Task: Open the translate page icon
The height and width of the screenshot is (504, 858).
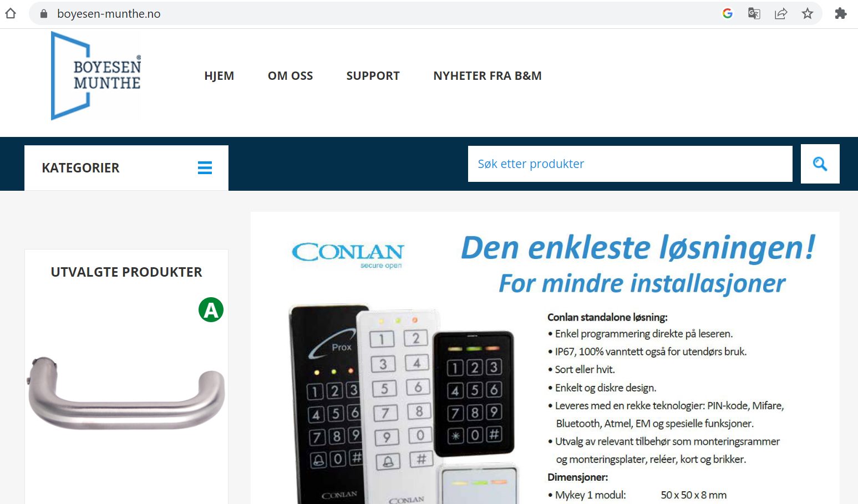Action: click(x=754, y=13)
